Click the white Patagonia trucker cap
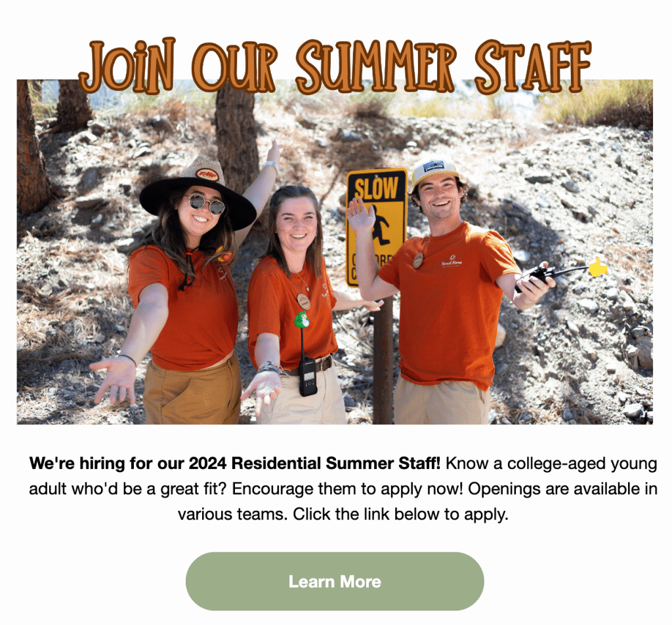The image size is (672, 625). 434,172
